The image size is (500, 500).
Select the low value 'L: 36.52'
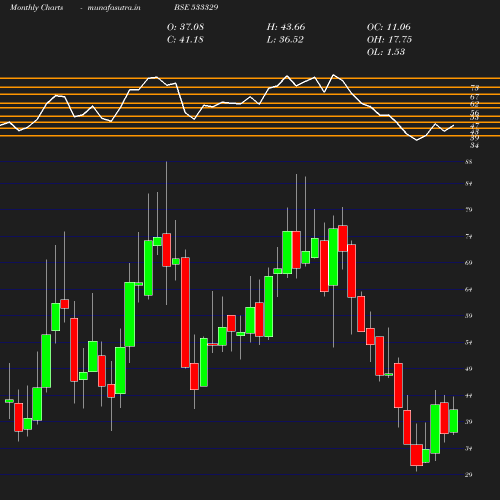[x=285, y=39]
